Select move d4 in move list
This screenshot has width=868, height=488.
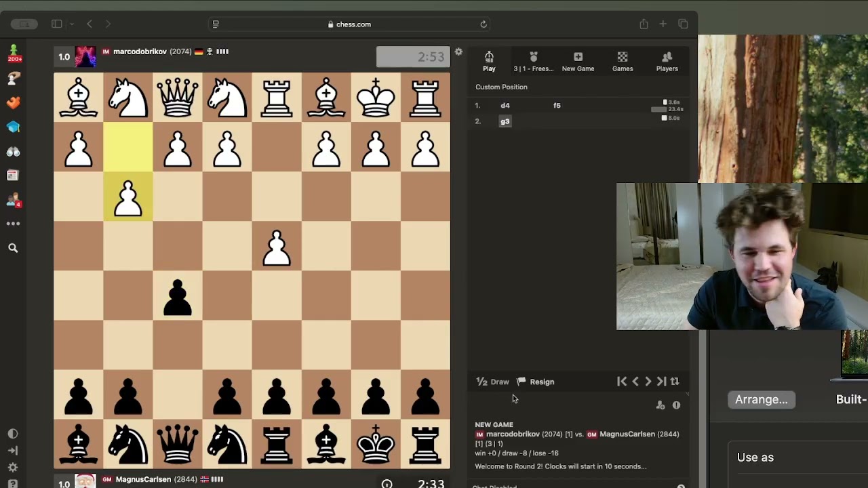pyautogui.click(x=505, y=106)
